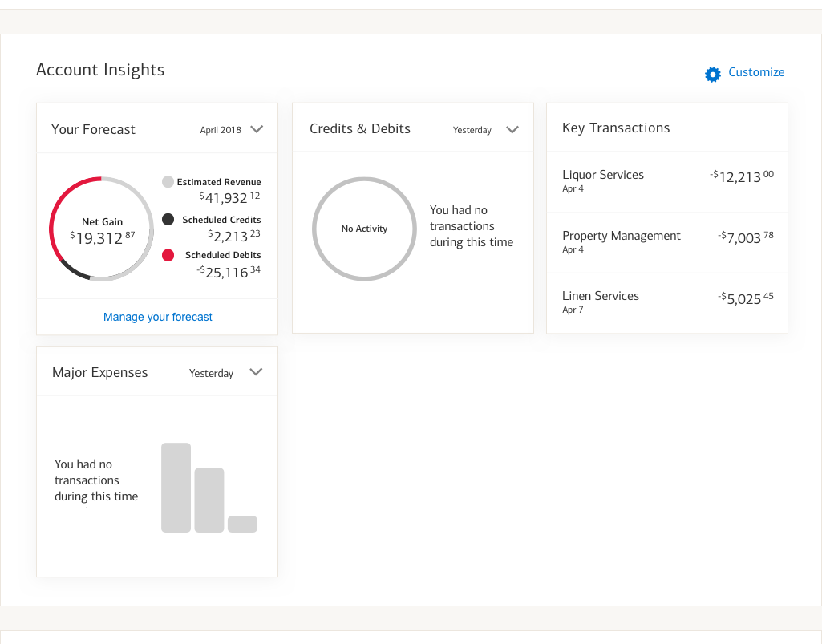Click Yesterday label in Major Expenses

point(211,373)
